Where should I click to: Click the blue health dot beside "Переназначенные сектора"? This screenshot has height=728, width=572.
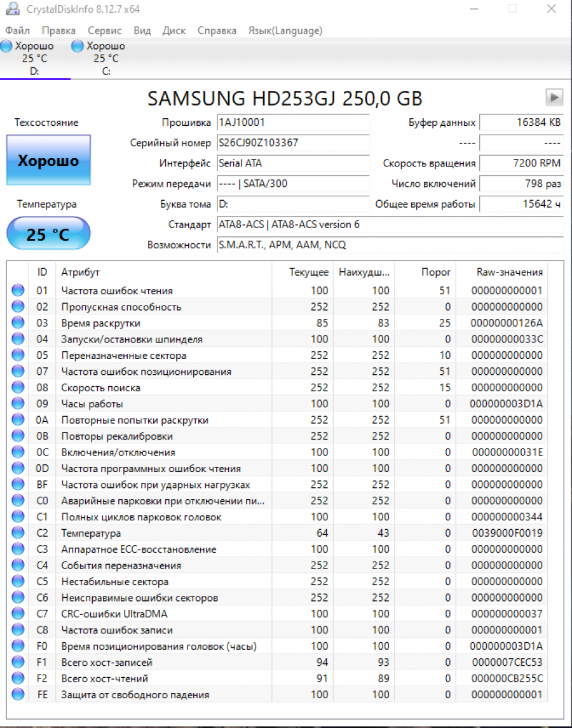pos(18,355)
